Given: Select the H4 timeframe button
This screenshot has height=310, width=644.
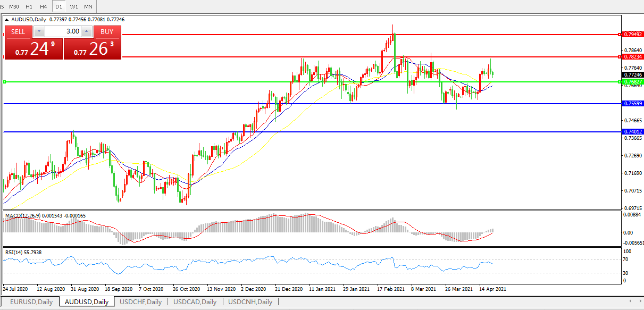Looking at the screenshot, I should click(44, 6).
